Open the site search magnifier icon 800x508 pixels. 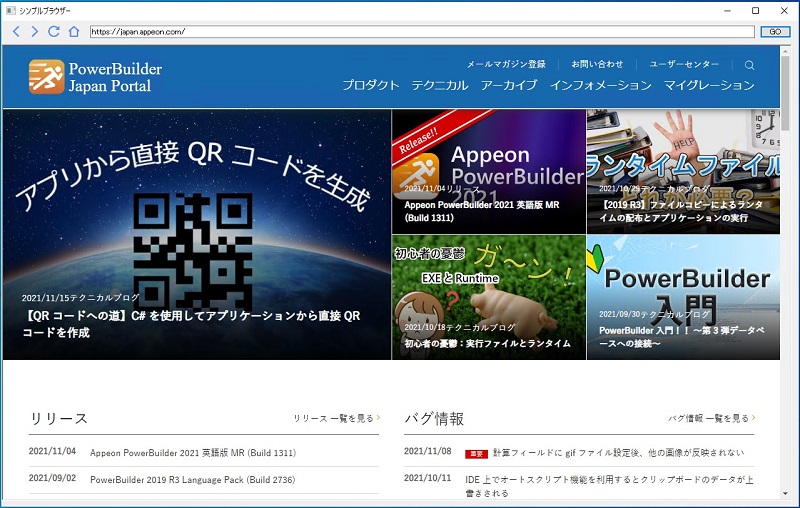click(749, 65)
